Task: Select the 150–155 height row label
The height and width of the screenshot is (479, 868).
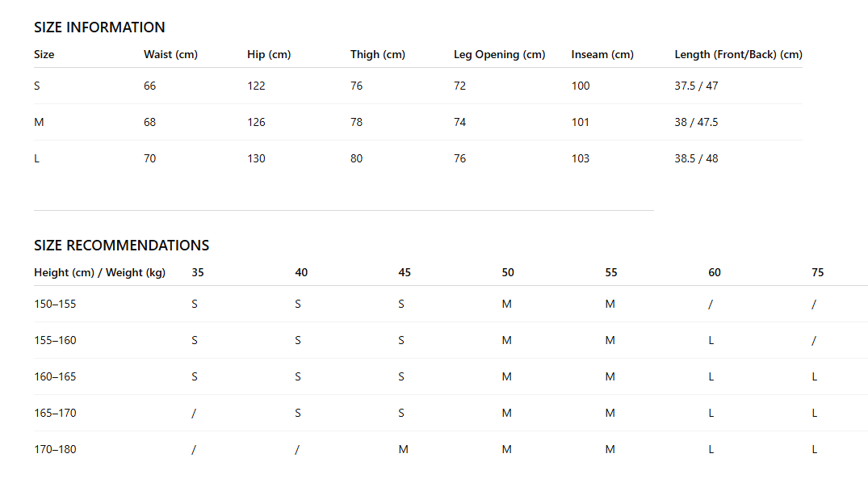Action: point(55,304)
